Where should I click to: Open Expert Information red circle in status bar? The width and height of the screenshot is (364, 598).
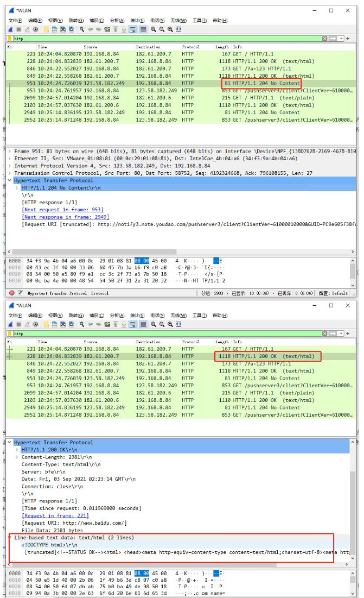(x=12, y=293)
